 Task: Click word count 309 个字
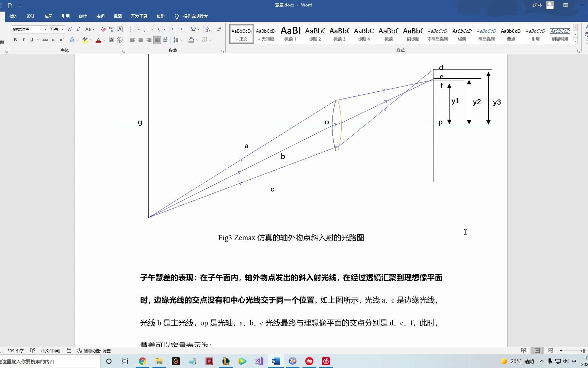pyautogui.click(x=15, y=351)
